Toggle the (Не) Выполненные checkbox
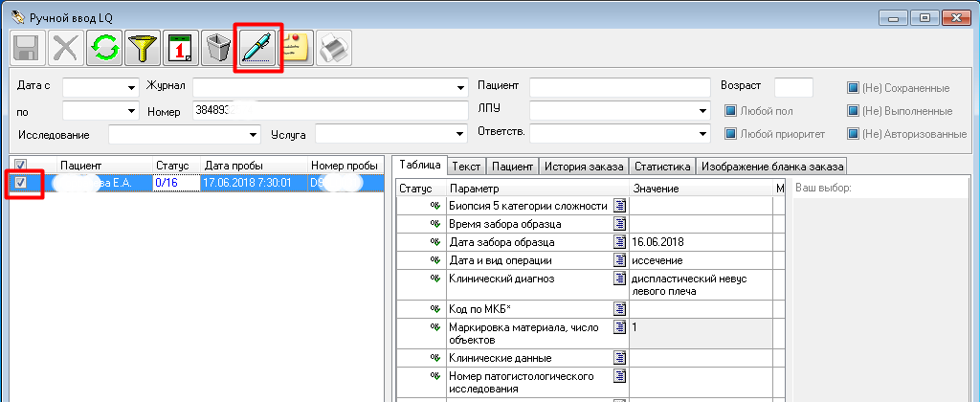The image size is (980, 402). click(853, 111)
